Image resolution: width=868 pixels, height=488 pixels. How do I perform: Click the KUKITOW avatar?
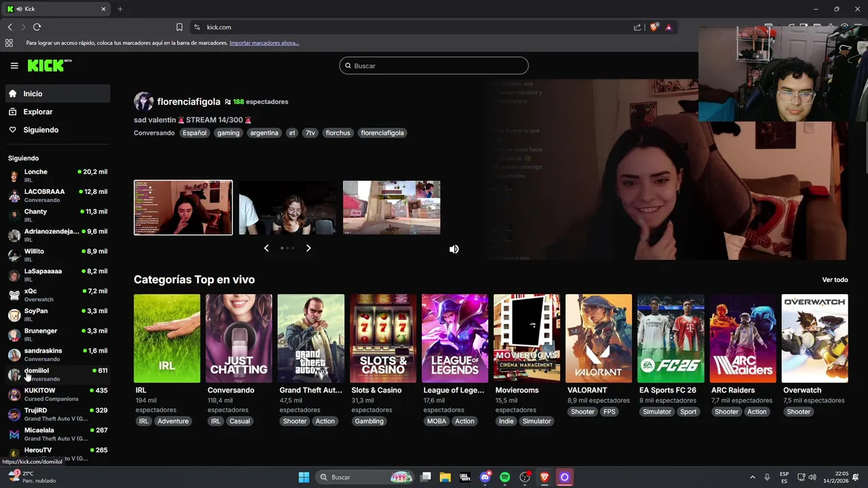pyautogui.click(x=14, y=394)
